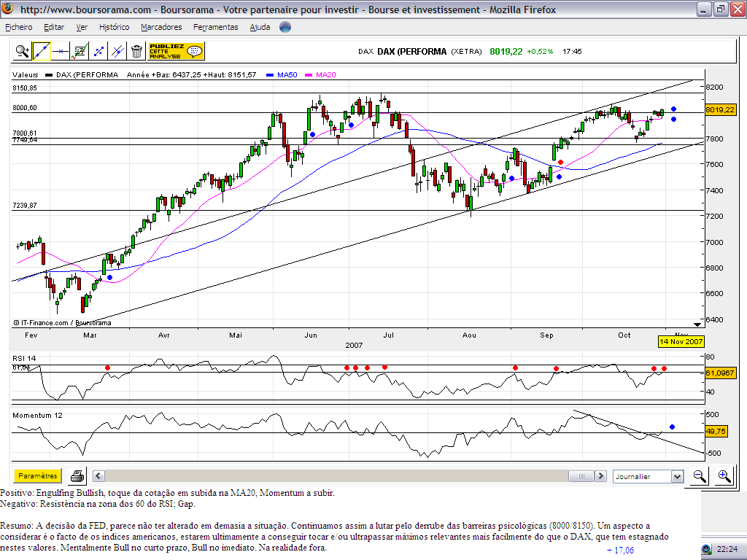747x560 pixels.
Task: Click the chart scrollbar left arrow
Action: point(98,475)
